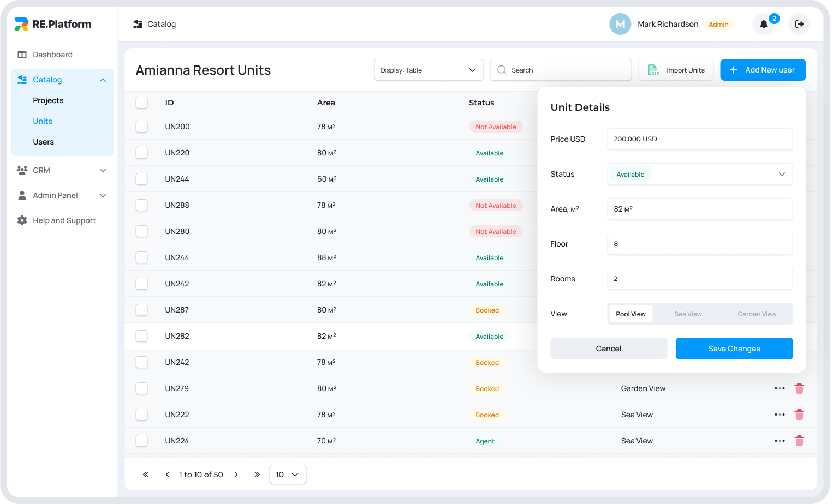Toggle the select-all checkbox in table header
Screen dimensions: 839x504
142,103
